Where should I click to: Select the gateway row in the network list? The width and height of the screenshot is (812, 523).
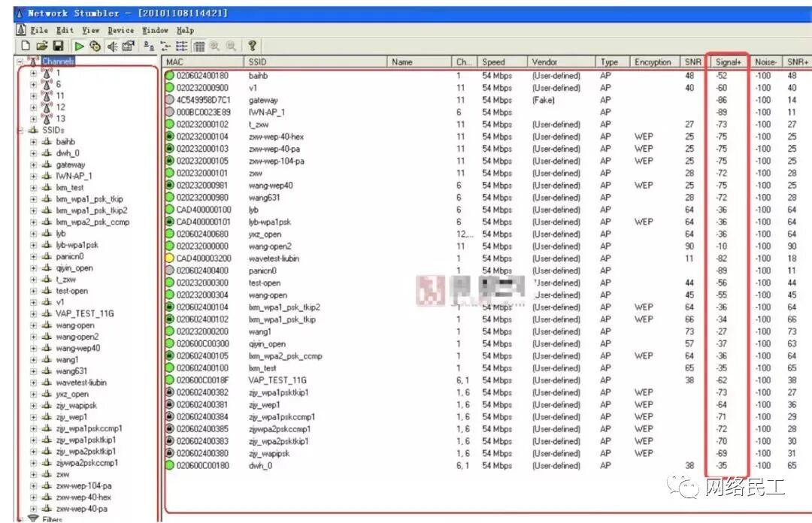[486, 100]
